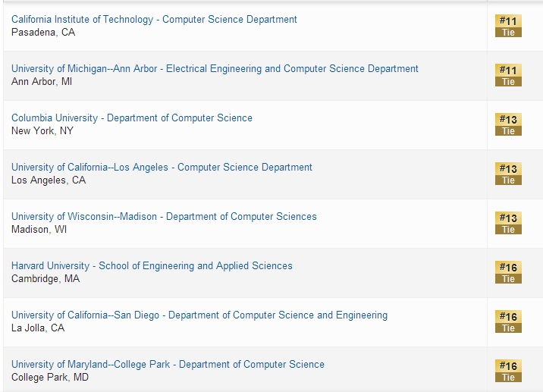
Task: Select the #16 Tie badge for UC San Diego
Action: (x=508, y=321)
